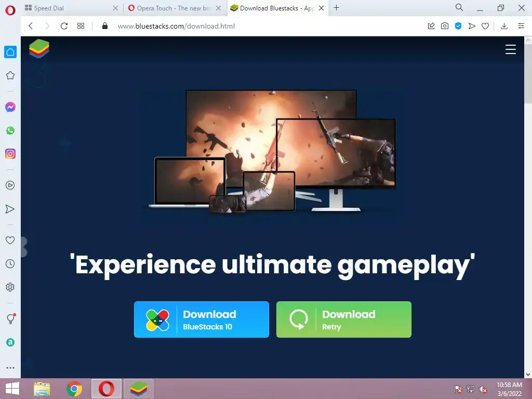This screenshot has height=399, width=532.
Task: Open the edit/share page icon in address bar
Action: (431, 26)
